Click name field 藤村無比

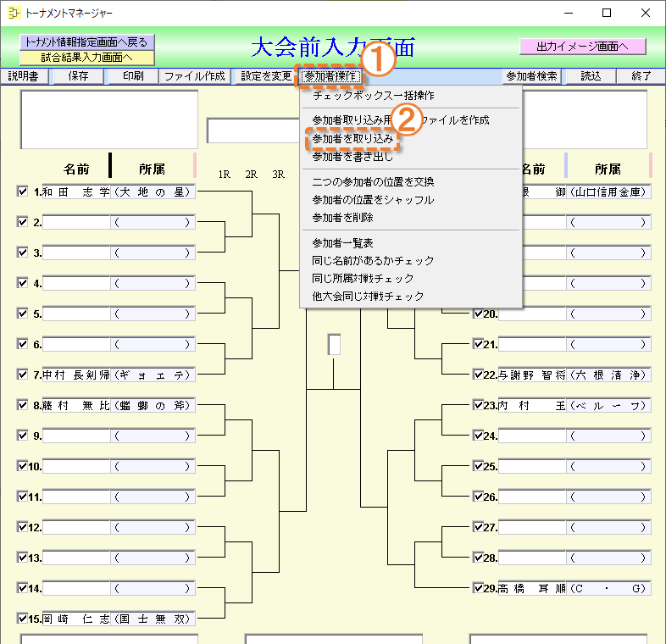coord(76,405)
